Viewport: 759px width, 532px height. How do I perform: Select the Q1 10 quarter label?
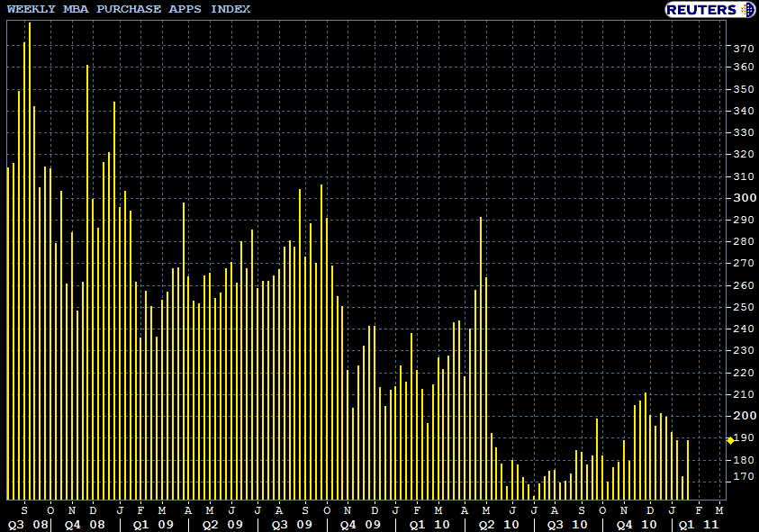[x=430, y=524]
